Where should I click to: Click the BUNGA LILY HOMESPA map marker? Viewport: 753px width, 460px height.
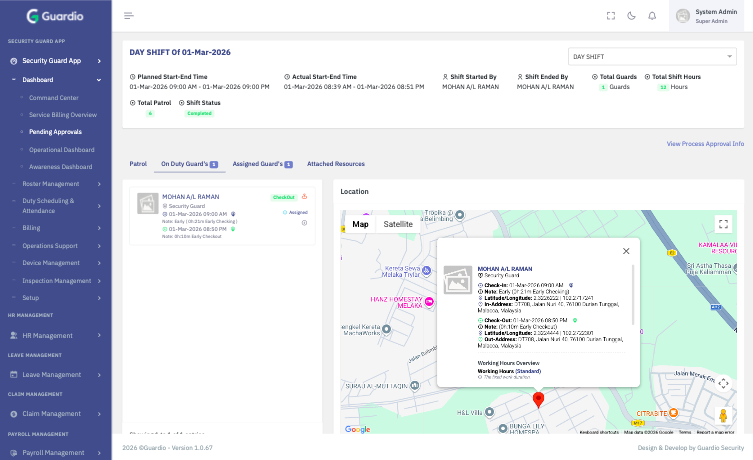click(x=503, y=428)
